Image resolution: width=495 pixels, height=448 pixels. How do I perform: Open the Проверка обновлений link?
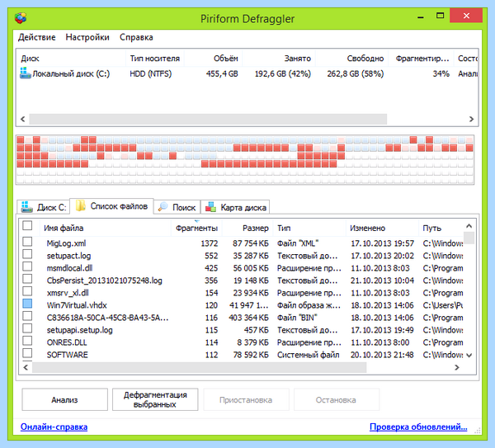pos(418,427)
